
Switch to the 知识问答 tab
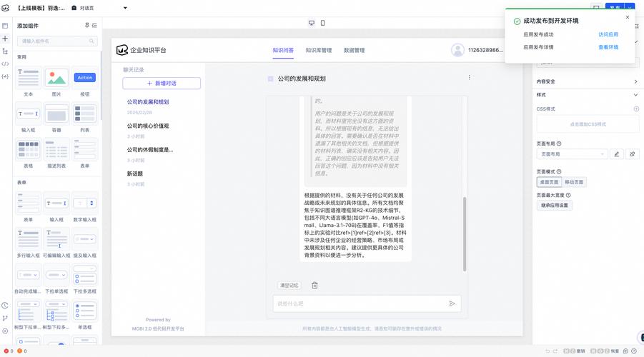point(283,50)
